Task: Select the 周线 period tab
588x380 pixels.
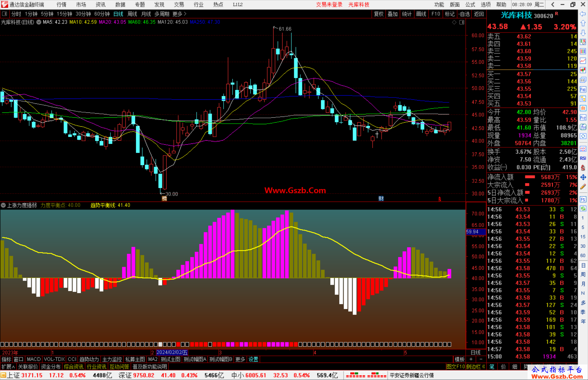Action: pyautogui.click(x=132, y=14)
